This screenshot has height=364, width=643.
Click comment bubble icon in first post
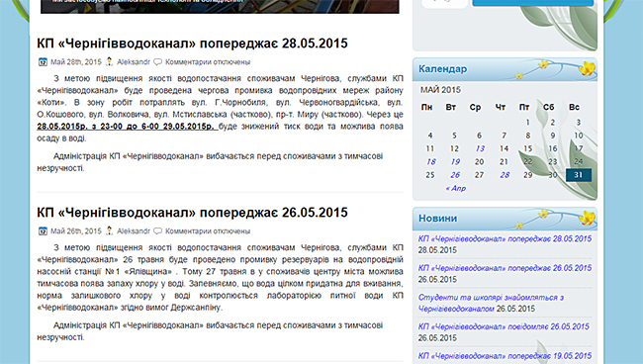[x=157, y=62]
